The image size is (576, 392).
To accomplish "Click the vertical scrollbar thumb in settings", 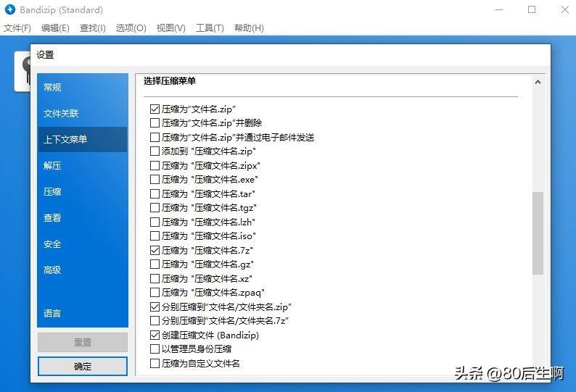I will pos(538,233).
